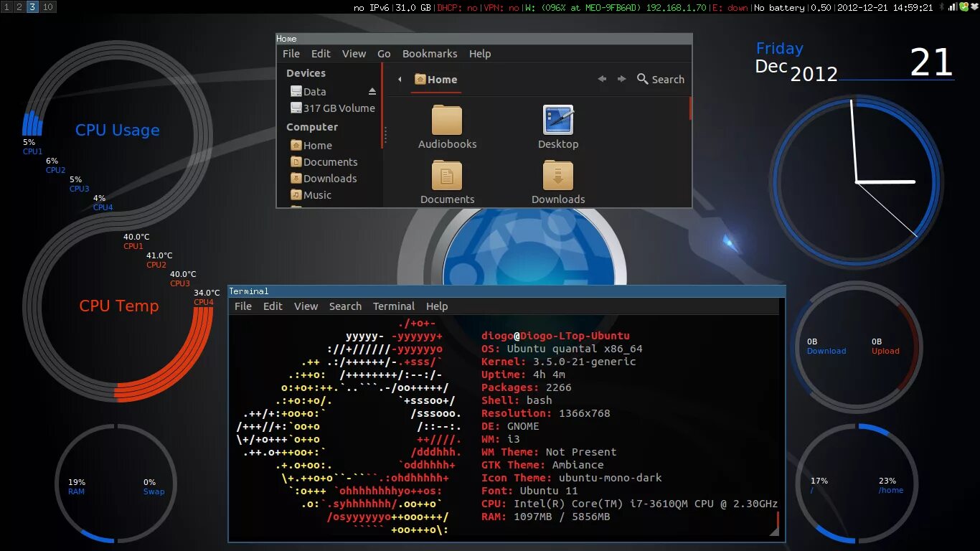
Task: Click the 'Icon Theme: ubuntu-mono-dark' terminal line
Action: click(572, 478)
